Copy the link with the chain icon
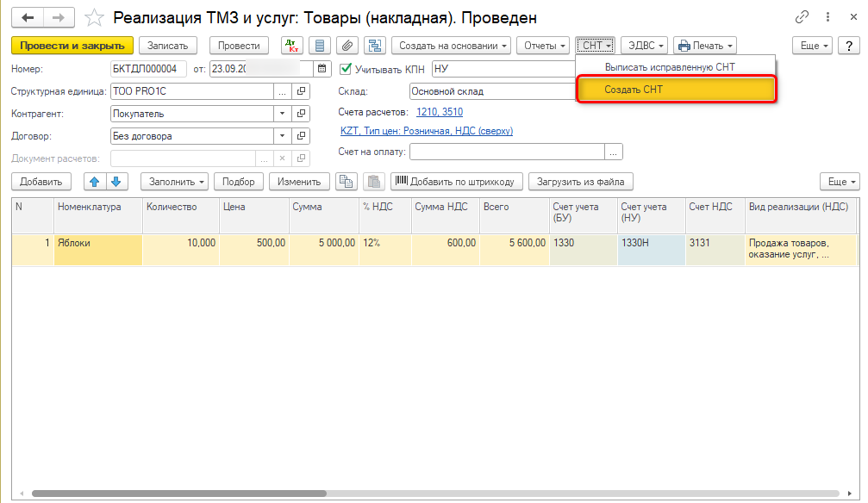 802,18
